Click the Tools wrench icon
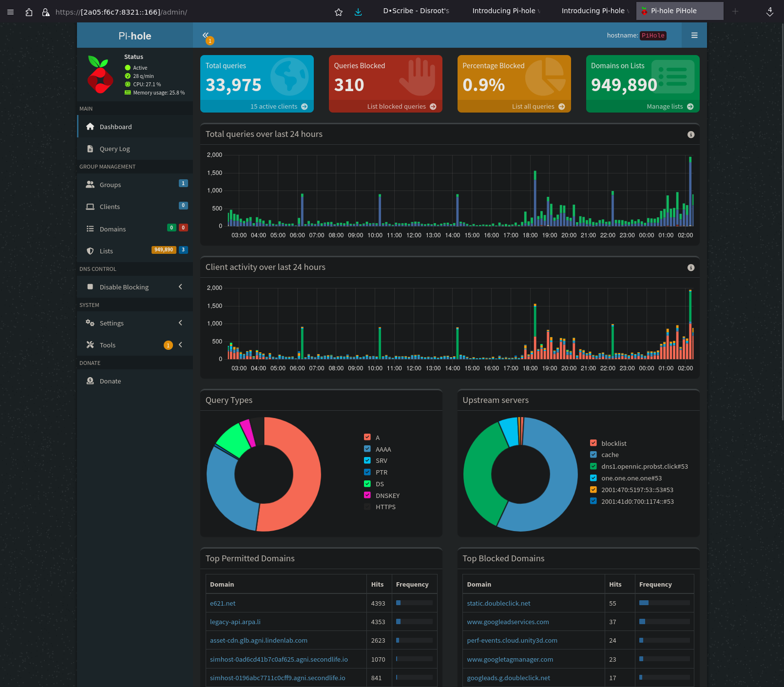The height and width of the screenshot is (687, 784). 90,345
